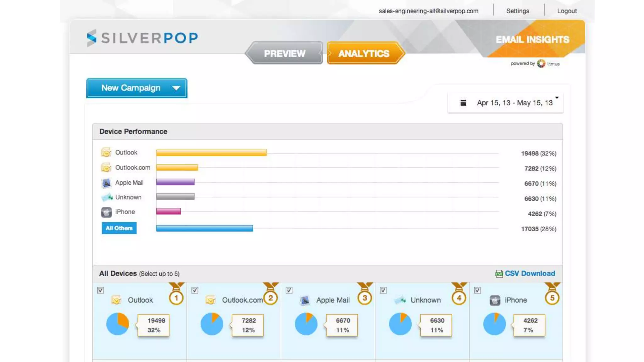Click the iPhone icon in Device Performance

point(106,212)
